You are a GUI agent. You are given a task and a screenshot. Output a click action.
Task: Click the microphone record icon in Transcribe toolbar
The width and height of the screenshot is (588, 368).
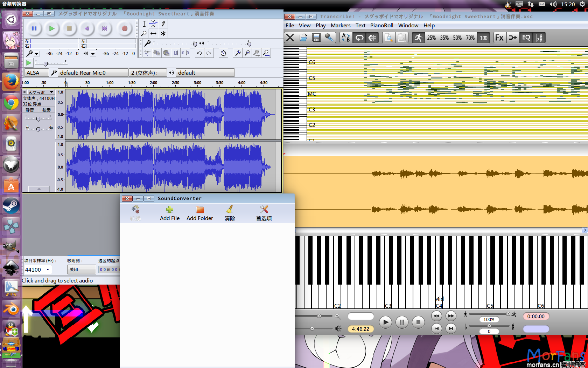tap(329, 38)
